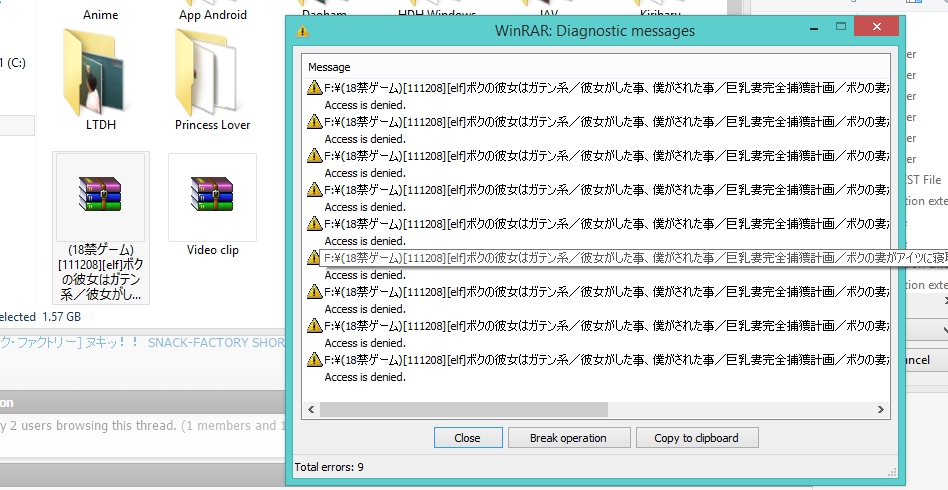Click the Copy to clipboard button

(x=696, y=438)
